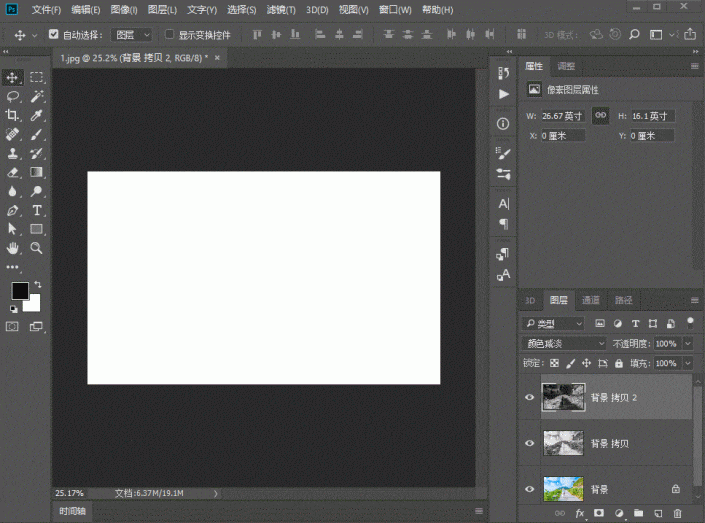Screen dimensions: 705x523
Task: Create a new layer group
Action: click(x=638, y=513)
